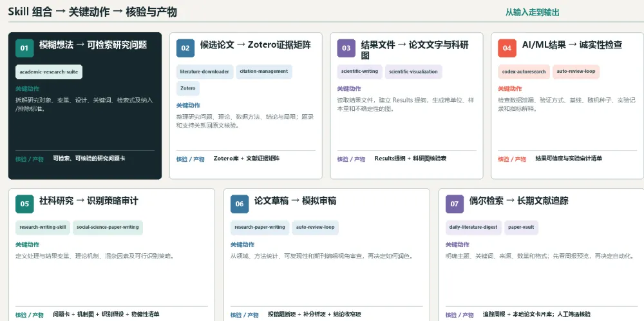The image size is (644, 321).
Task: Click the green '从输入走到输出' label
Action: coord(533,12)
